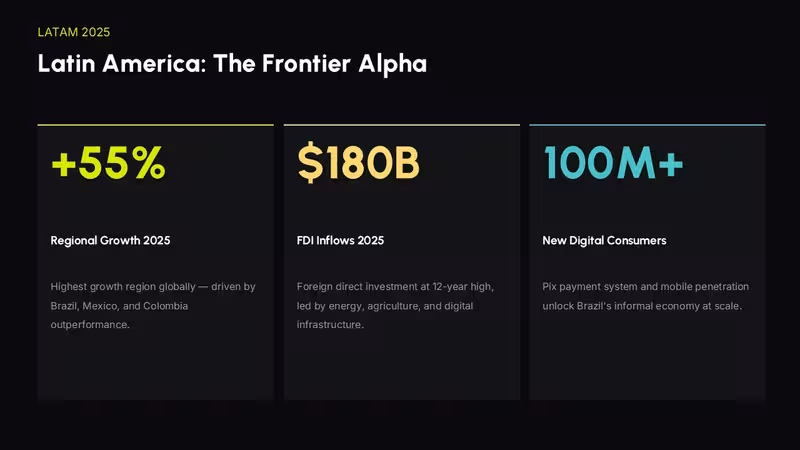Click the Foreign direct investment description text

[x=395, y=306]
